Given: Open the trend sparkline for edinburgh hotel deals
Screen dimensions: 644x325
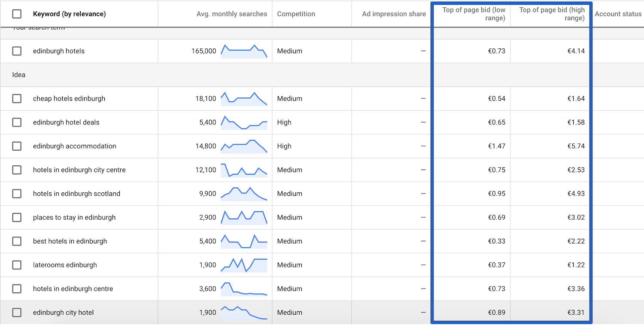Looking at the screenshot, I should [x=244, y=122].
